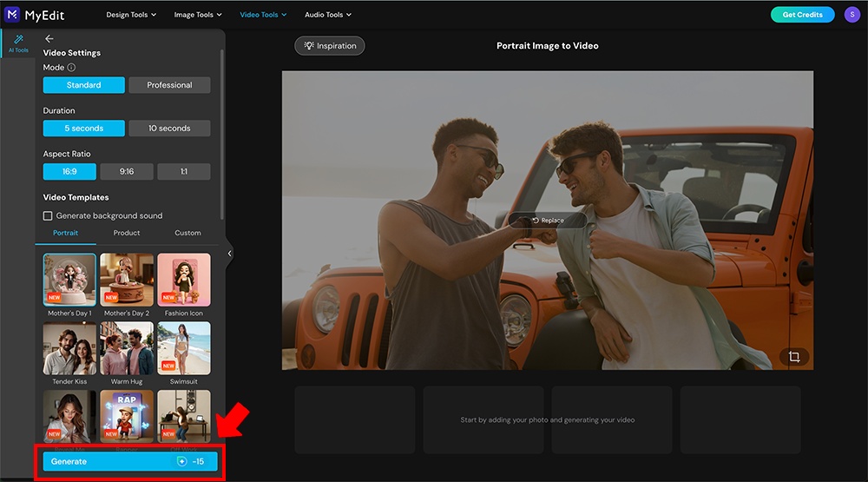Collapse the left settings panel arrow
This screenshot has height=482, width=868.
[230, 254]
